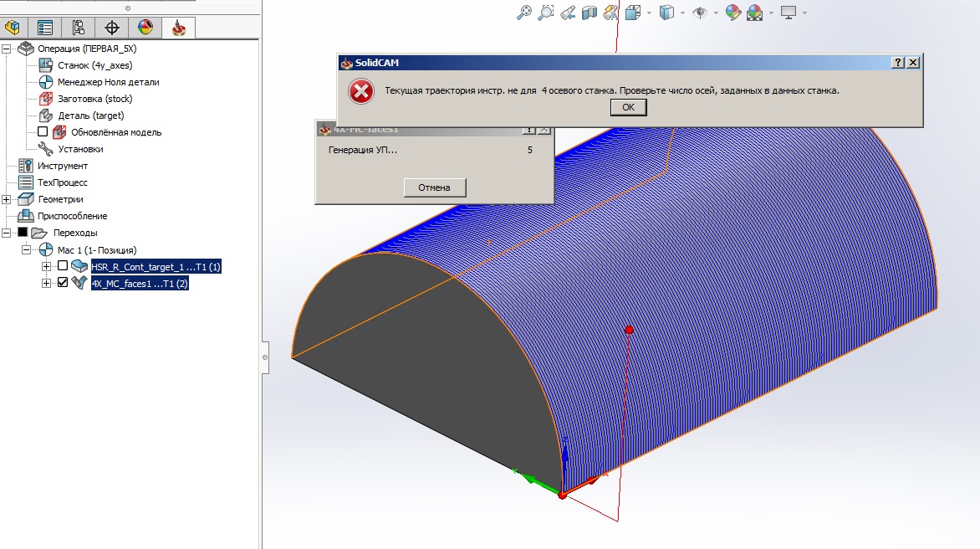Screen dimensions: 980x549
Task: Click the Установки wrench icon
Action: click(46, 149)
